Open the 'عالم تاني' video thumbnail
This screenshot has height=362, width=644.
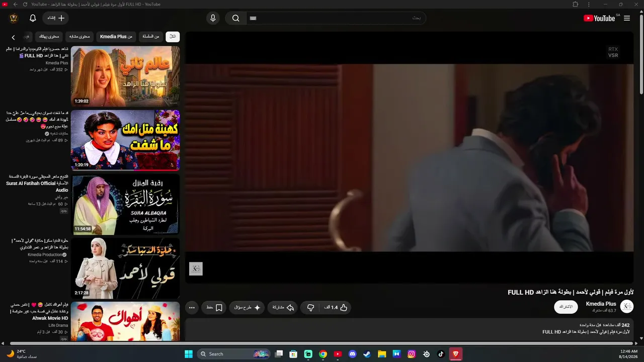[x=125, y=76]
